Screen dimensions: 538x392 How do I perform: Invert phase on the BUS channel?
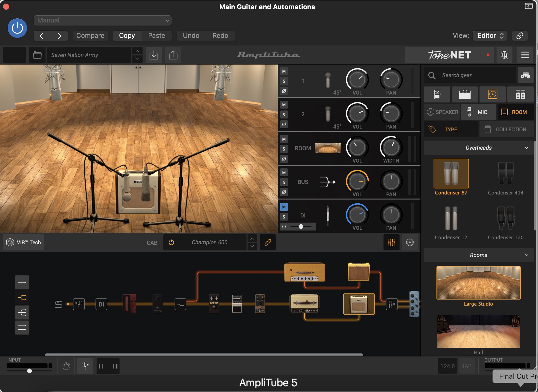284,192
